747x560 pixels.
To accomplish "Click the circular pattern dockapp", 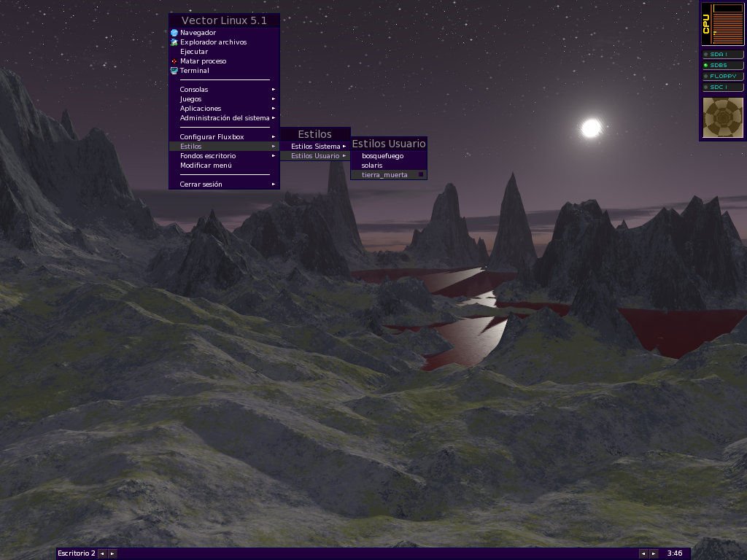I will (x=723, y=117).
